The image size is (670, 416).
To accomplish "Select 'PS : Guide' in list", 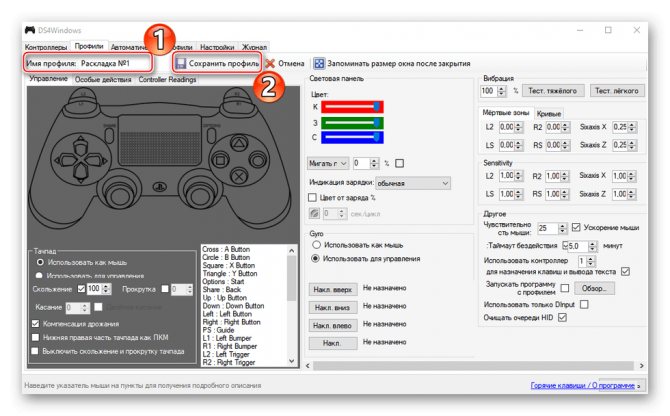I will pyautogui.click(x=218, y=330).
